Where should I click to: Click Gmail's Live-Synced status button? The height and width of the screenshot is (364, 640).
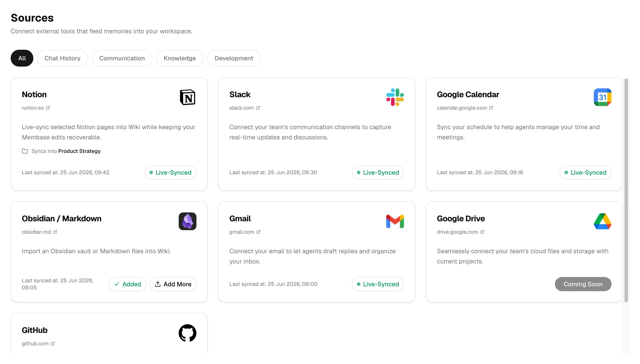click(378, 284)
